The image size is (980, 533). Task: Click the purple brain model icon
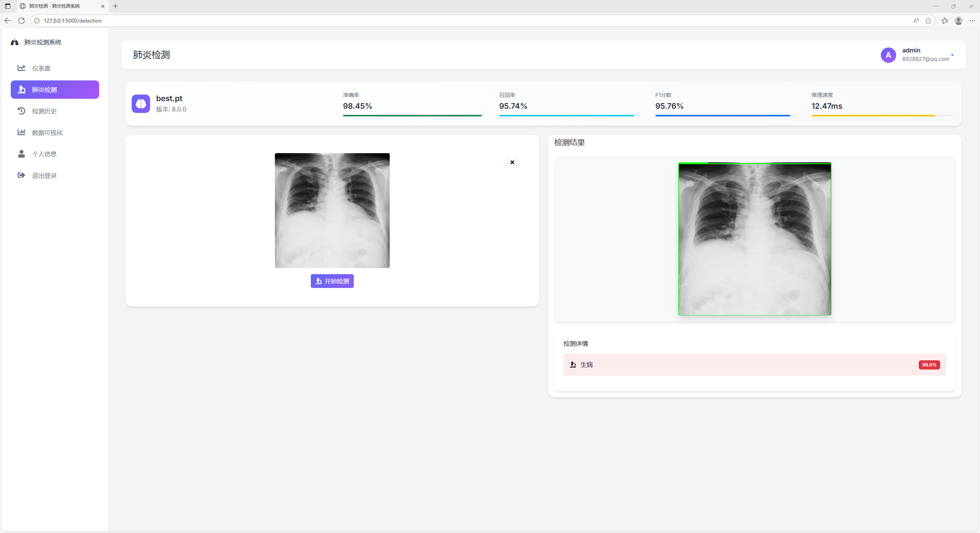(141, 104)
